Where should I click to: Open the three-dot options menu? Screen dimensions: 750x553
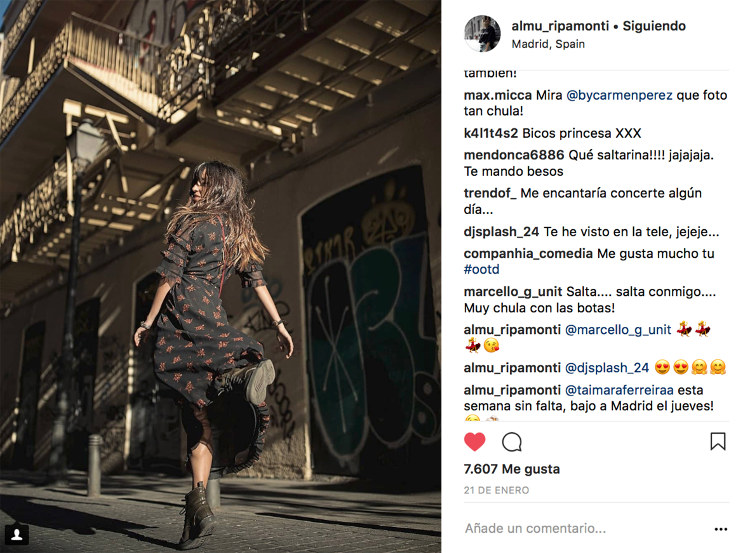(720, 529)
